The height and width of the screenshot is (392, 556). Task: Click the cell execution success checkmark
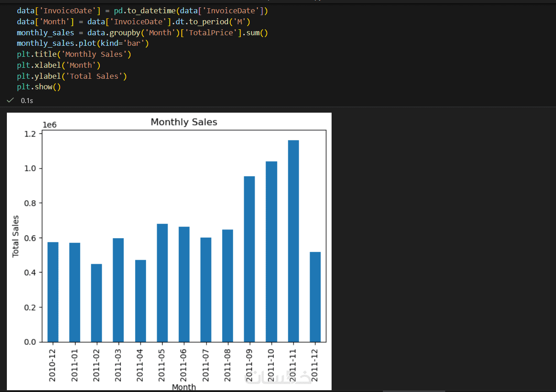coord(11,100)
